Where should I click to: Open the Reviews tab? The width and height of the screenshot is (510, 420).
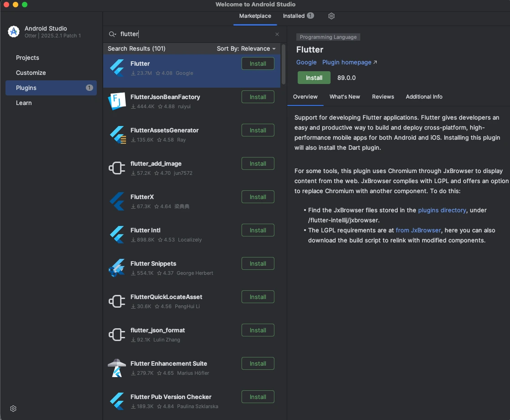pos(383,97)
